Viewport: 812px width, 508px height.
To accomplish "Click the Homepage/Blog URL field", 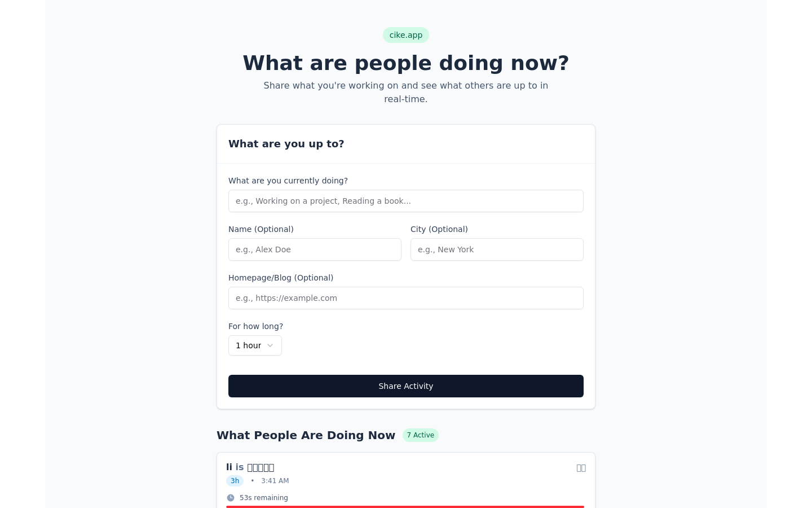I will 406,298.
